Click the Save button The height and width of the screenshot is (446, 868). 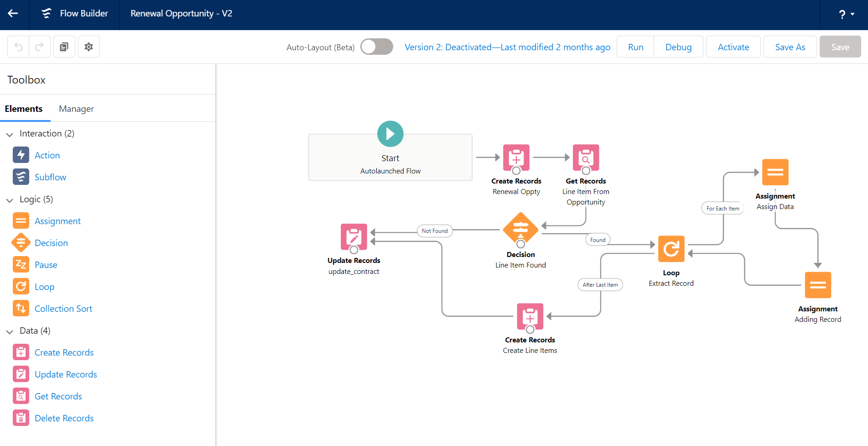click(x=840, y=47)
